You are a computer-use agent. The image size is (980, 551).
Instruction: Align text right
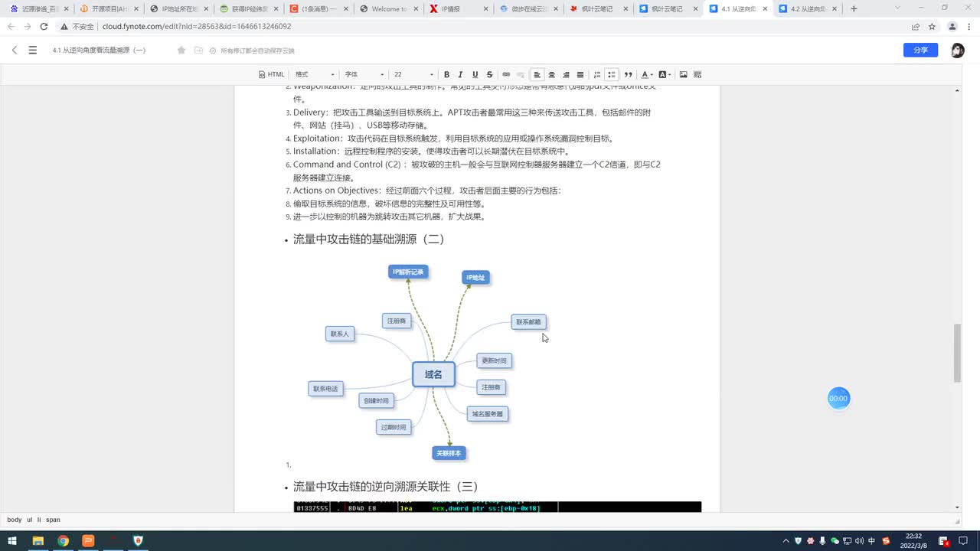(566, 74)
